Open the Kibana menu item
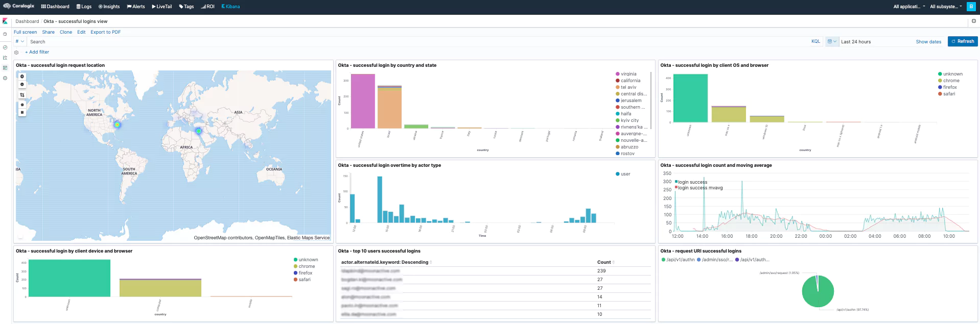Viewport: 980px width, 324px height. (230, 7)
